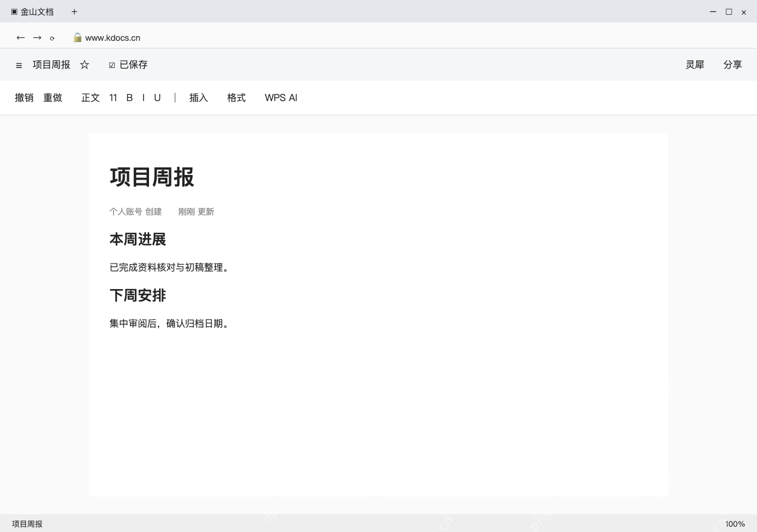Click 项目周报 in the status bar

27,524
